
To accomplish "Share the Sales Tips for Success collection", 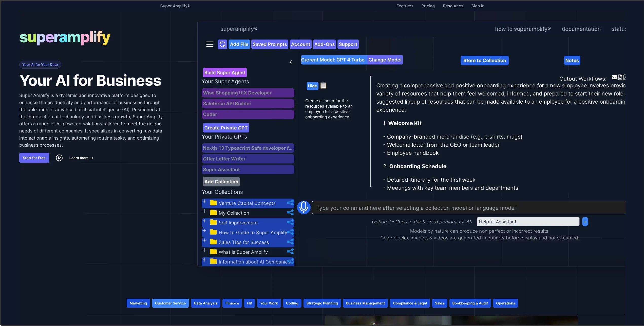I will 290,242.
